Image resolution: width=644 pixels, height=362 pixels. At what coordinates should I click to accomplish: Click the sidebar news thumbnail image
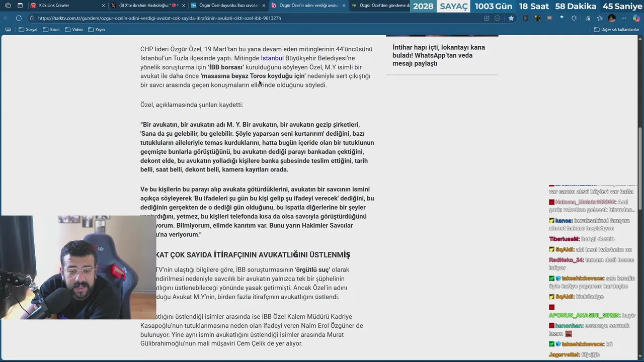442,35
